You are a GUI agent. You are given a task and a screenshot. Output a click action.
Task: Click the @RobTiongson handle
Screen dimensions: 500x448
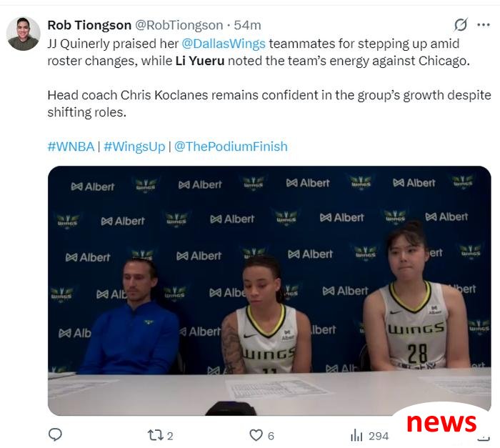click(179, 25)
